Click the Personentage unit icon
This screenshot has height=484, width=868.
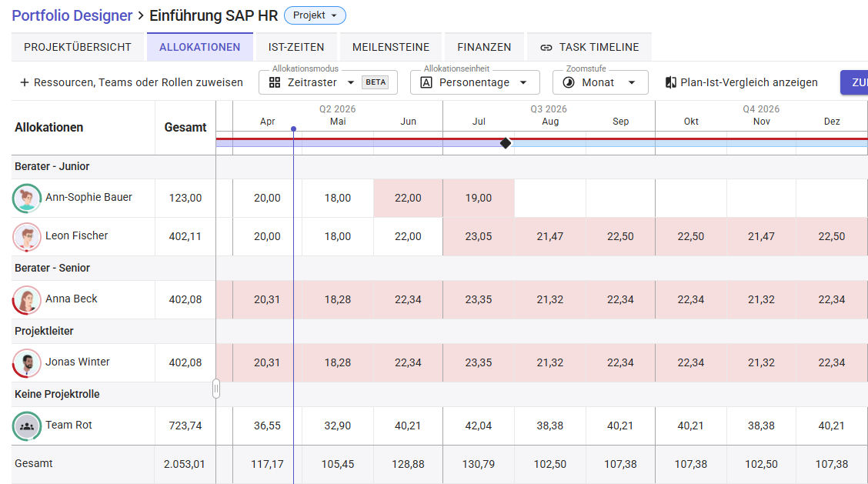coord(426,82)
